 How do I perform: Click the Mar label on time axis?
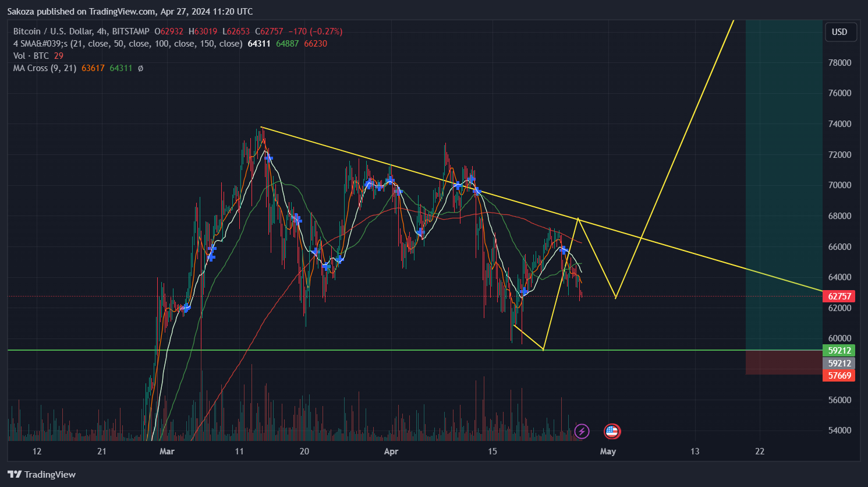[x=167, y=451]
